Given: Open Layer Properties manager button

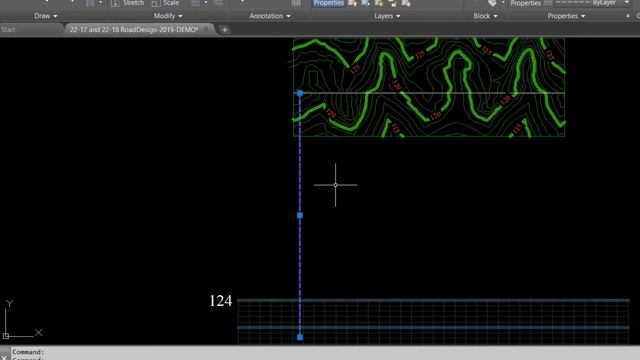Looking at the screenshot, I should point(328,3).
